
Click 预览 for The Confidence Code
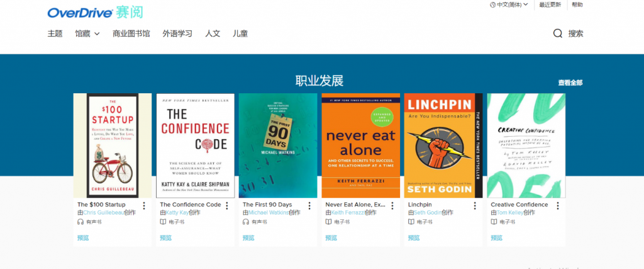point(165,238)
